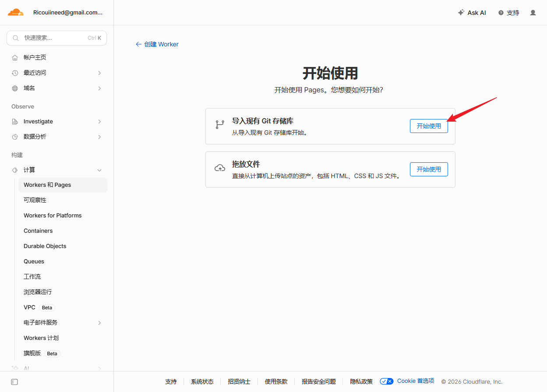Click 开始使用 for Git repository import
547x392 pixels.
tap(429, 126)
